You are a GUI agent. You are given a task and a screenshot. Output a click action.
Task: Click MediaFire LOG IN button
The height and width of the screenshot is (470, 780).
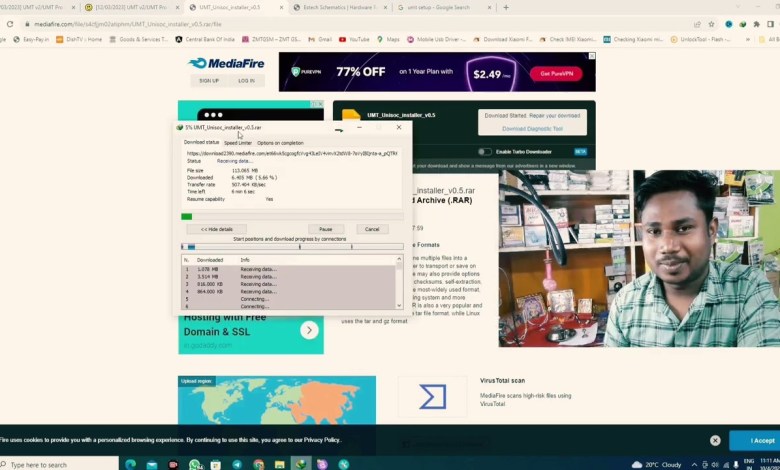pos(246,81)
